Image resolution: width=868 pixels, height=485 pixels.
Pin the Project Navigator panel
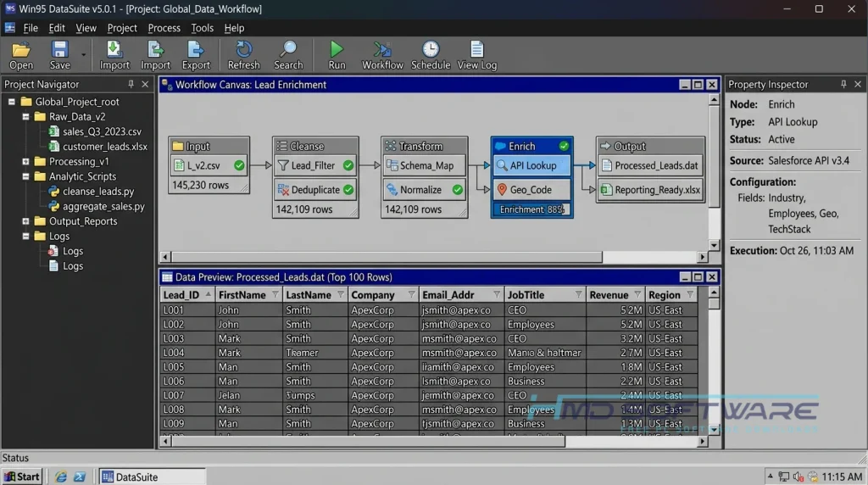[x=131, y=84]
